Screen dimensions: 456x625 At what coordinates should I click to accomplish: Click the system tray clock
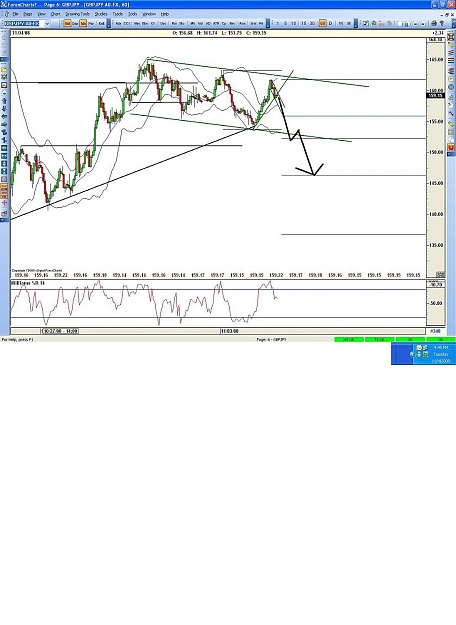click(441, 354)
